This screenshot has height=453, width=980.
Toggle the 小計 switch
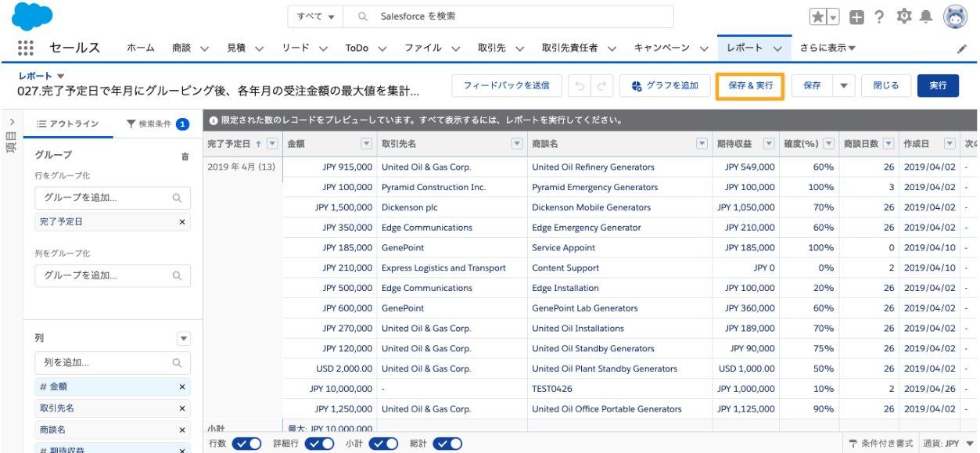click(x=384, y=444)
